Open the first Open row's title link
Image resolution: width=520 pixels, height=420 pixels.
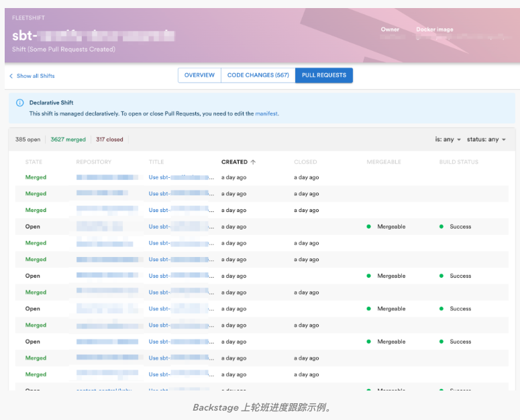click(181, 227)
